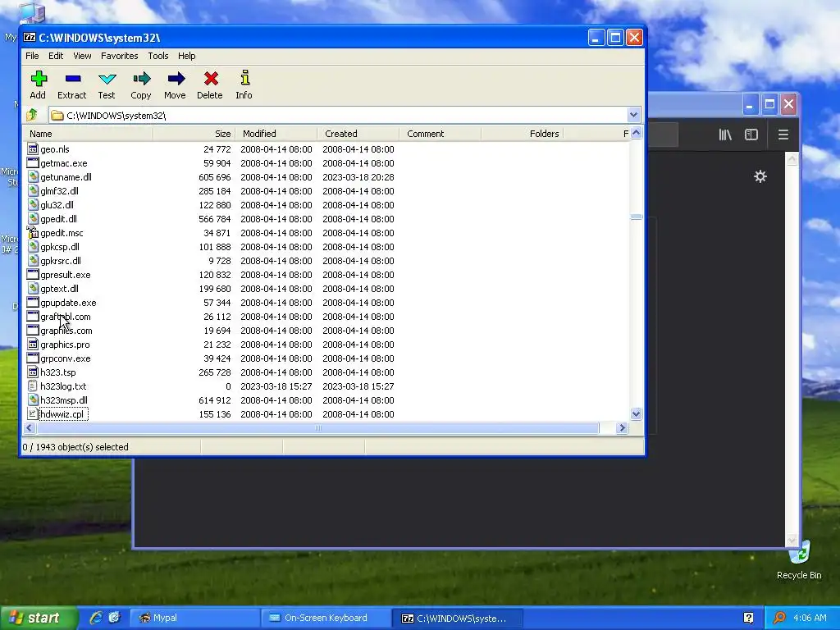840x630 pixels.
Task: Launch Internet Explorer quick launch icon
Action: click(x=96, y=618)
